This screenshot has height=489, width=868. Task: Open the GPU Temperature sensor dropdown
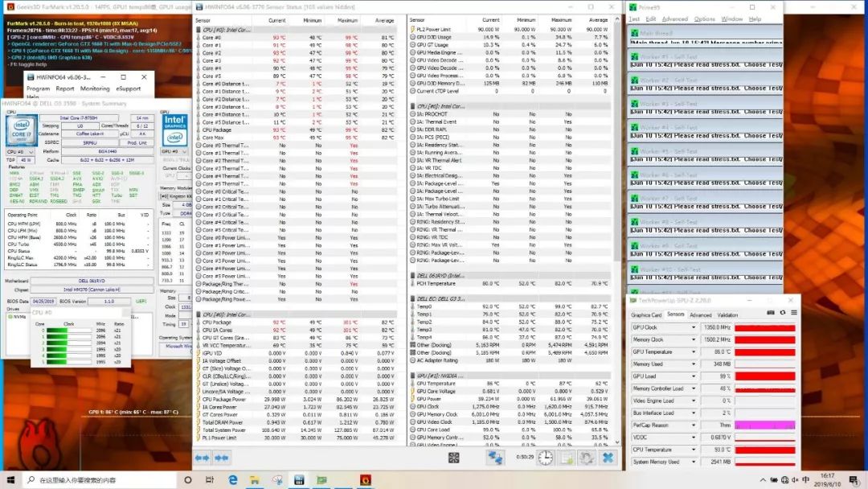tap(694, 351)
